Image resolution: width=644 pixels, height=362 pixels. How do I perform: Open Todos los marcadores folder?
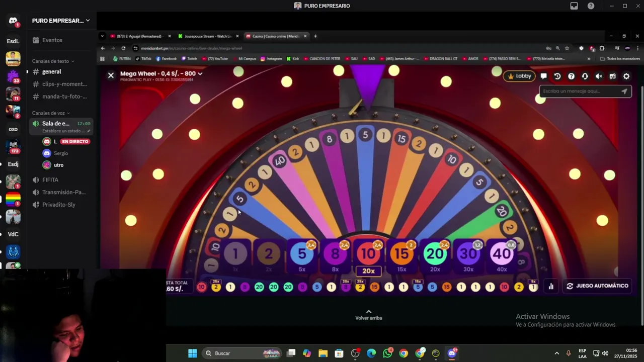620,59
